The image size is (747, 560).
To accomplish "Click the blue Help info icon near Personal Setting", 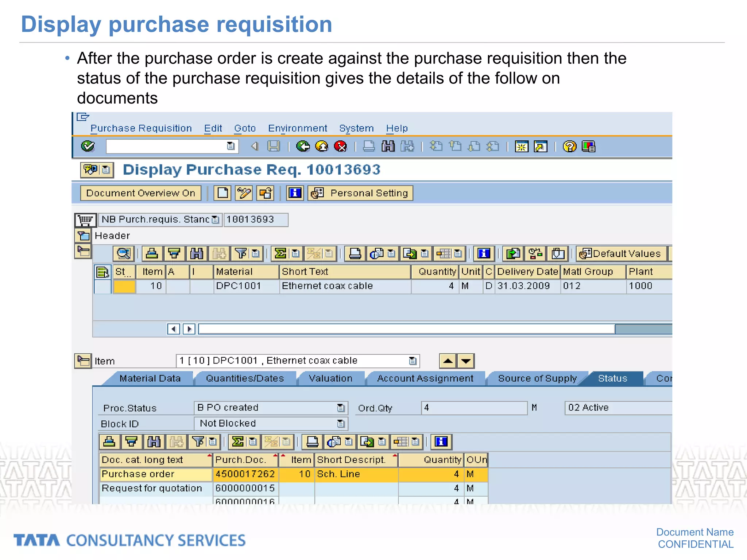I will tap(295, 193).
